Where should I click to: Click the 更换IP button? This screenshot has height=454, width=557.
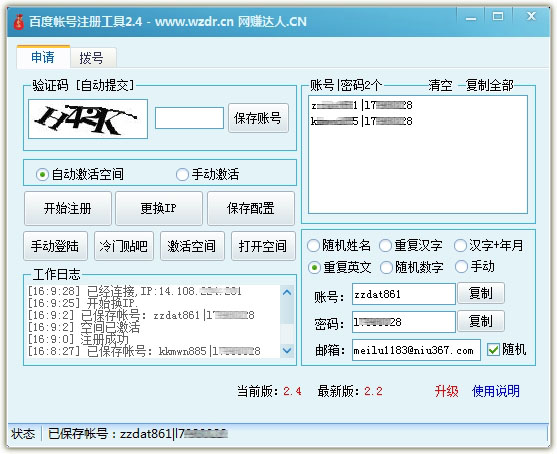[158, 208]
